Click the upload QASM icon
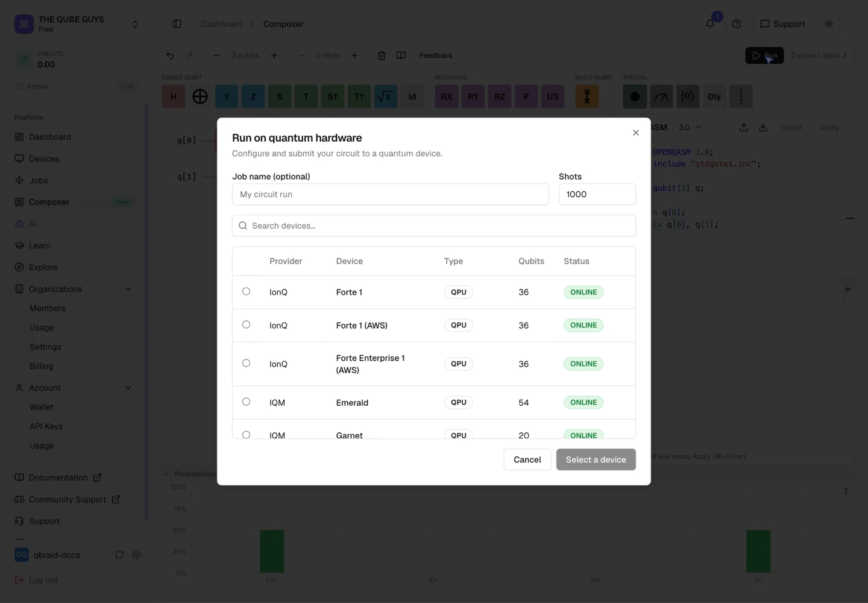The width and height of the screenshot is (868, 603). tap(744, 127)
